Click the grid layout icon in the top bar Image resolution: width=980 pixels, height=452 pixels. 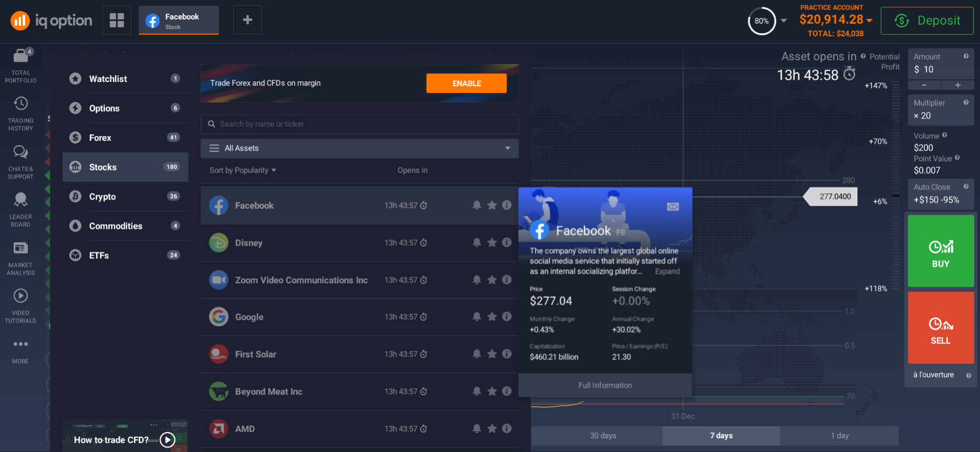117,20
